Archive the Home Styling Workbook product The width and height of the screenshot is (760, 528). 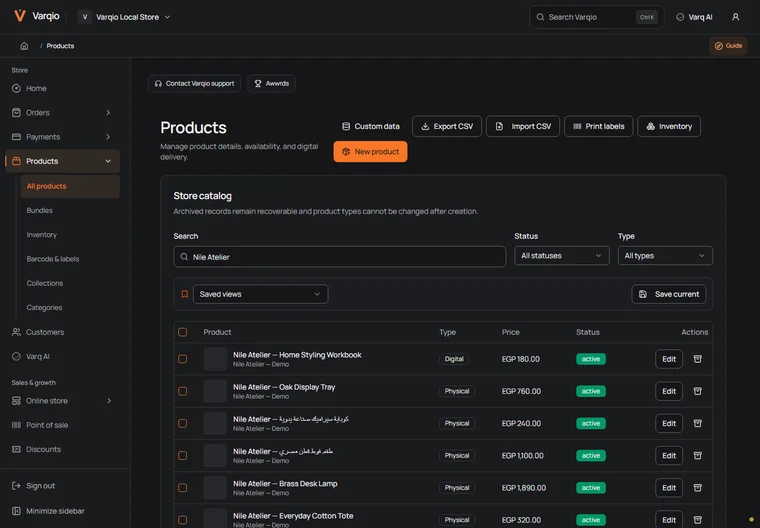(x=697, y=359)
